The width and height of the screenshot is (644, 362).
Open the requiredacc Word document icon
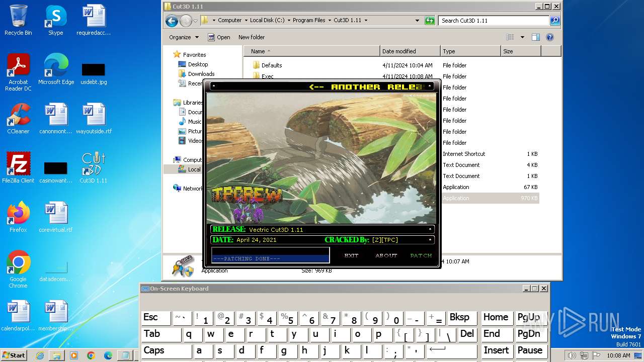pos(94,20)
